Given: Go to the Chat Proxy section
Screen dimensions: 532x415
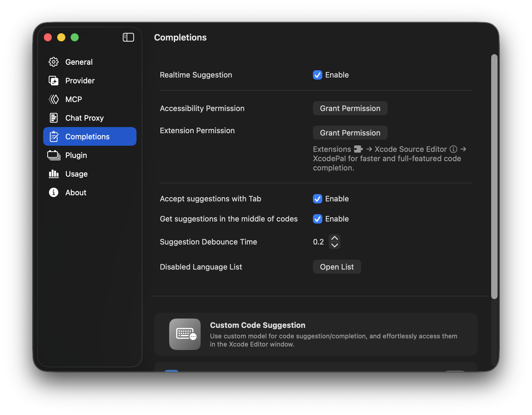Looking at the screenshot, I should [x=90, y=118].
